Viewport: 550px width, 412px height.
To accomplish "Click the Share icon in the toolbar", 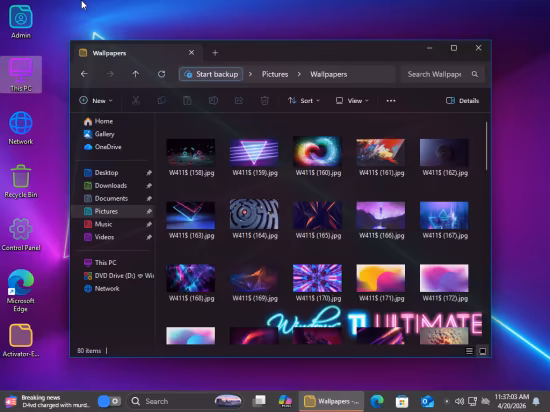I will pyautogui.click(x=239, y=101).
